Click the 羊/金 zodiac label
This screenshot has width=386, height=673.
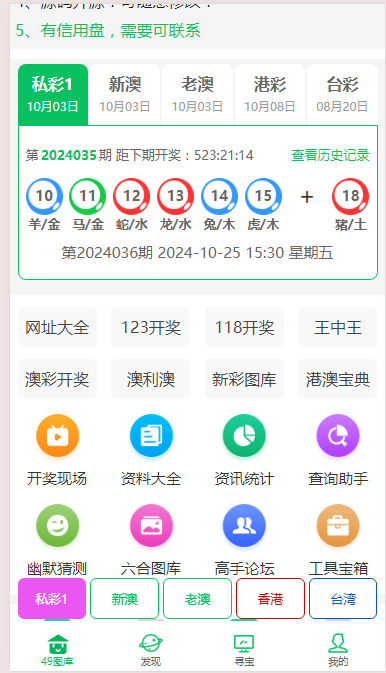[44, 224]
